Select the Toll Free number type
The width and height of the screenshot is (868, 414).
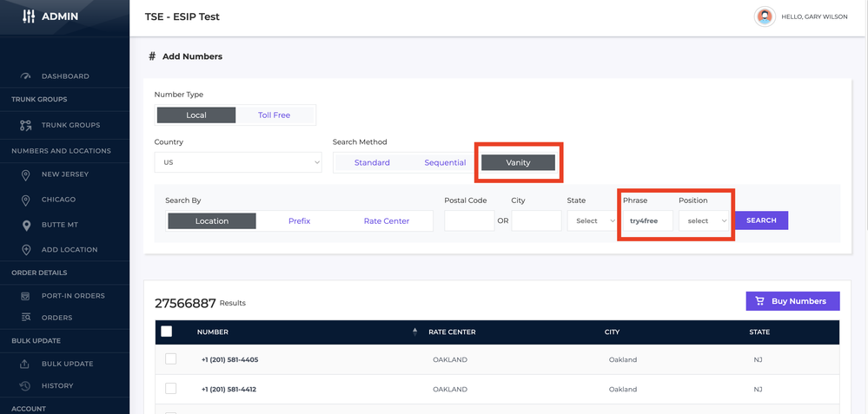click(x=274, y=115)
